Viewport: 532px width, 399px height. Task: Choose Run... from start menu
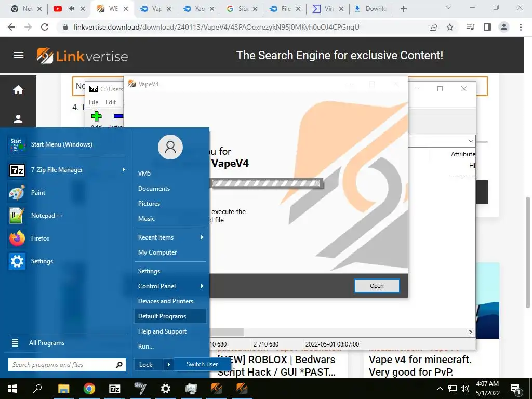coord(146,347)
